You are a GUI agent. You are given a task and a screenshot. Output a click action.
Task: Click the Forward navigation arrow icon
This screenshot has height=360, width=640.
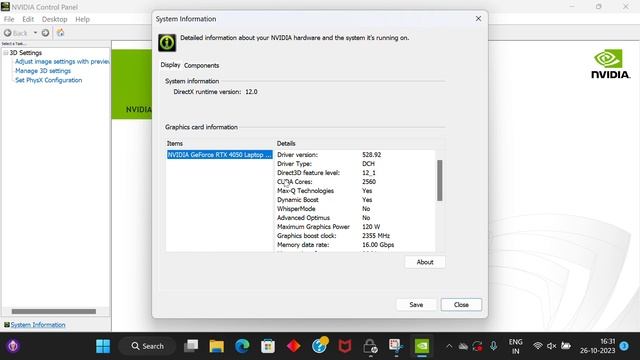[45, 33]
